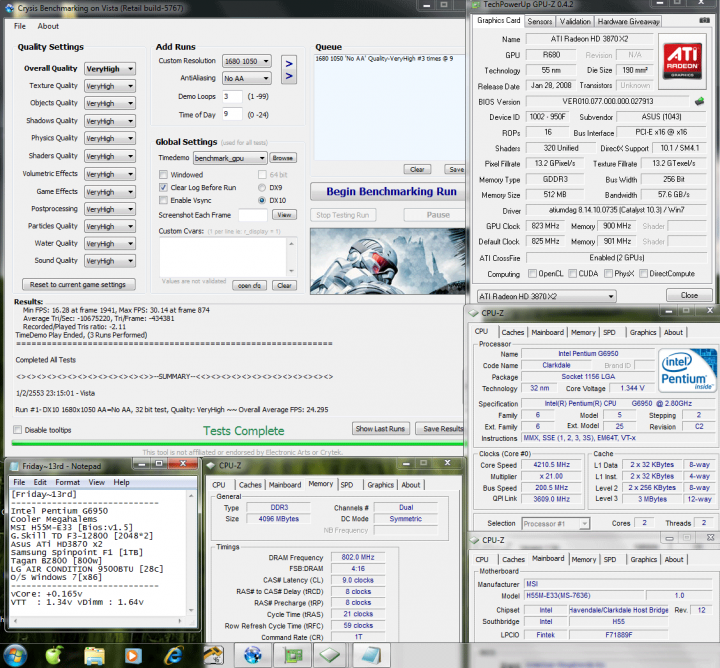720x668 pixels.
Task: Click the Clear button under the Queue
Action: [417, 169]
